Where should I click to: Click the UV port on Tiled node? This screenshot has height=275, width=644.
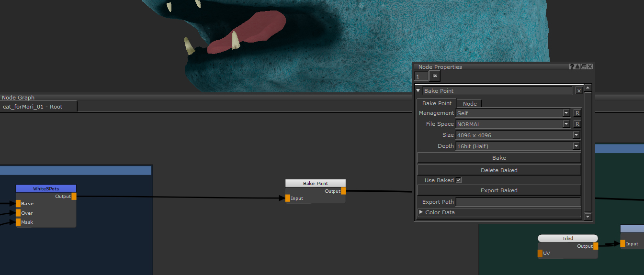(541, 253)
